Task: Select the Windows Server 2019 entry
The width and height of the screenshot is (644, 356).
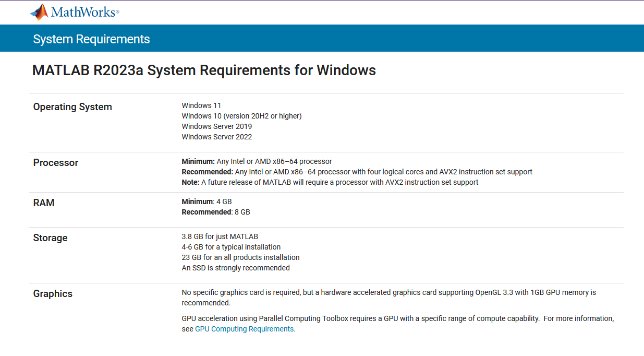Action: click(216, 126)
